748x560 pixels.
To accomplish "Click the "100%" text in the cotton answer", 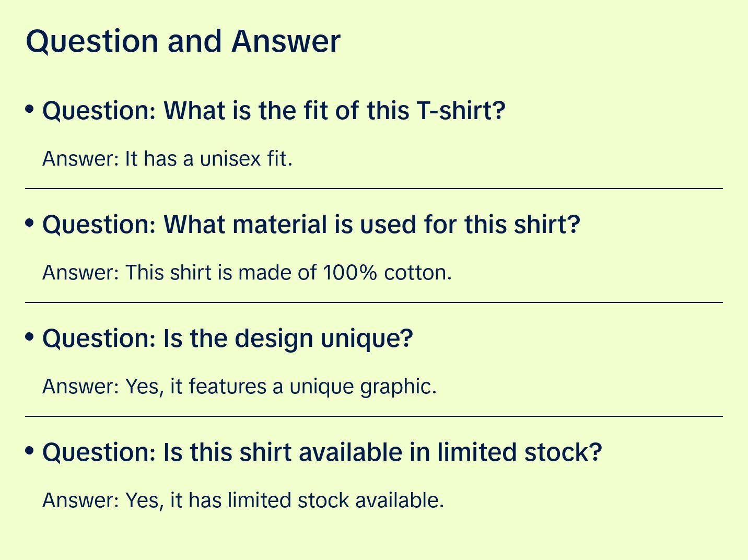I will coord(349,273).
